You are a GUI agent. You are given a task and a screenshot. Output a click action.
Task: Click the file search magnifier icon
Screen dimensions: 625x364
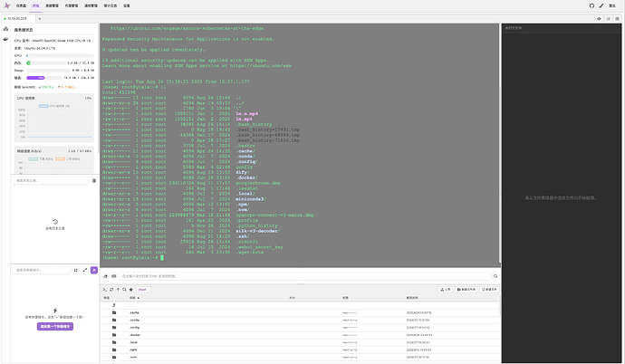click(124, 290)
